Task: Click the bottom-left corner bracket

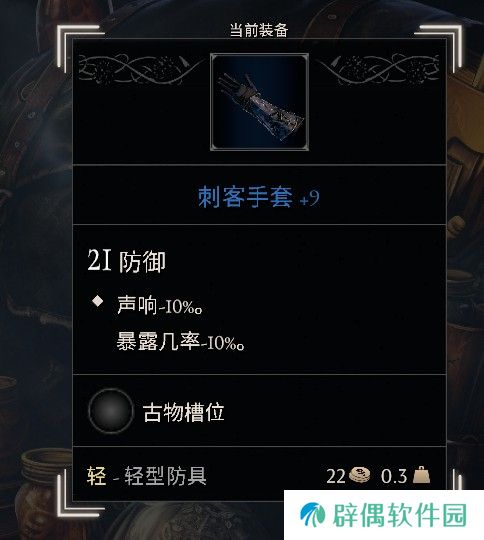Action: click(80, 495)
